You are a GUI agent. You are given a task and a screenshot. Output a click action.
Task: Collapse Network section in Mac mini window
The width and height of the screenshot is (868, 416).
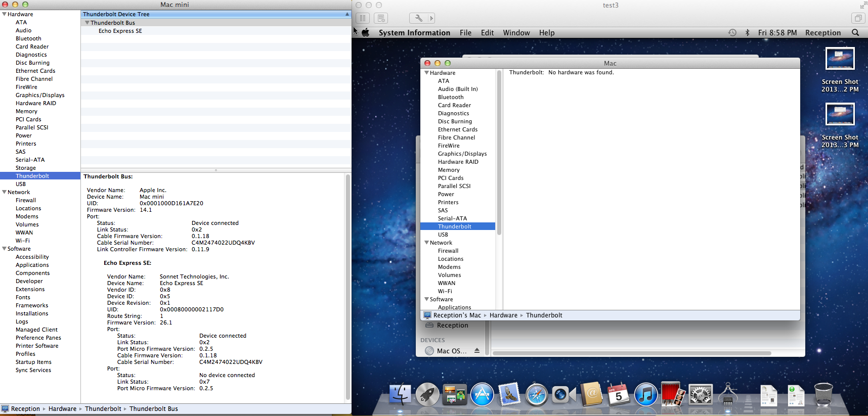click(4, 192)
